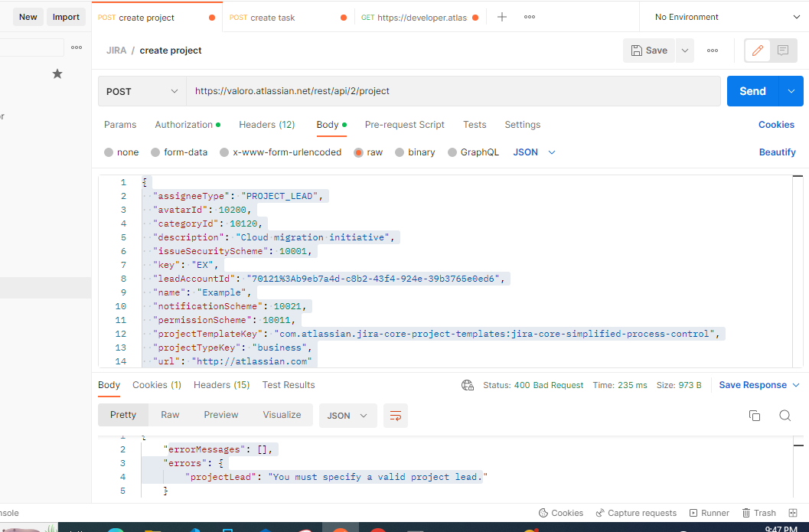Search within the response using magnifier icon
Image resolution: width=809 pixels, height=532 pixels.
coord(785,415)
